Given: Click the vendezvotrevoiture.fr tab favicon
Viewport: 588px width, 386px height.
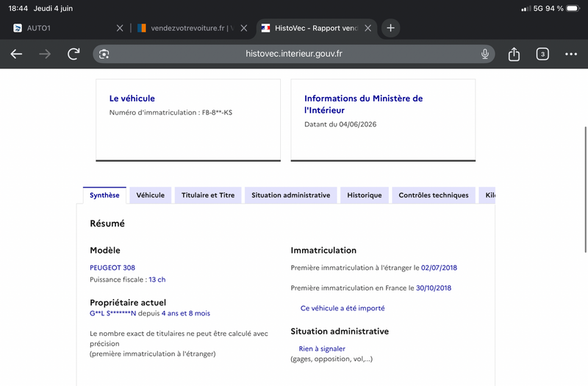Looking at the screenshot, I should click(142, 28).
